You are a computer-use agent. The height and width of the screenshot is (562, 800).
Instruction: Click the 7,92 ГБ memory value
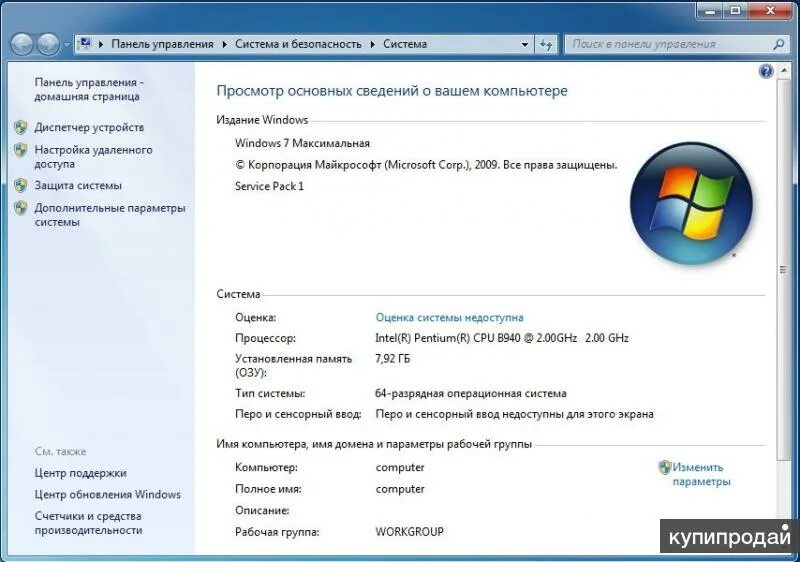coord(392,359)
